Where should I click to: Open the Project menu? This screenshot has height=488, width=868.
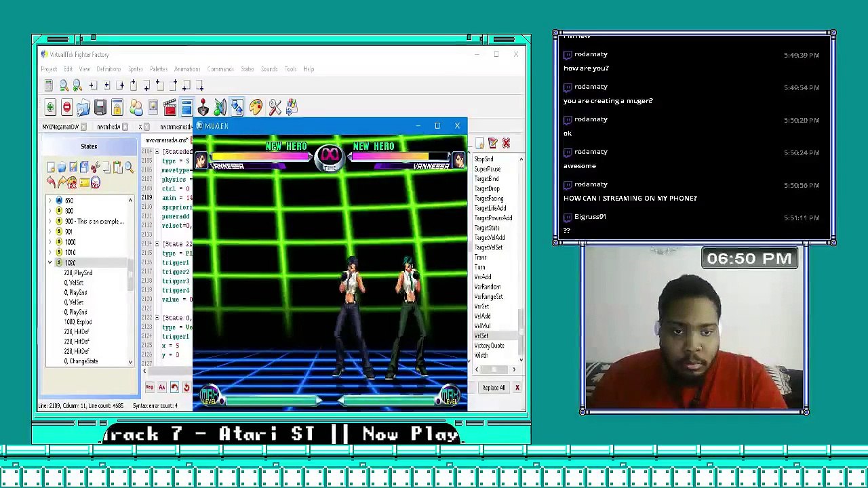point(50,69)
